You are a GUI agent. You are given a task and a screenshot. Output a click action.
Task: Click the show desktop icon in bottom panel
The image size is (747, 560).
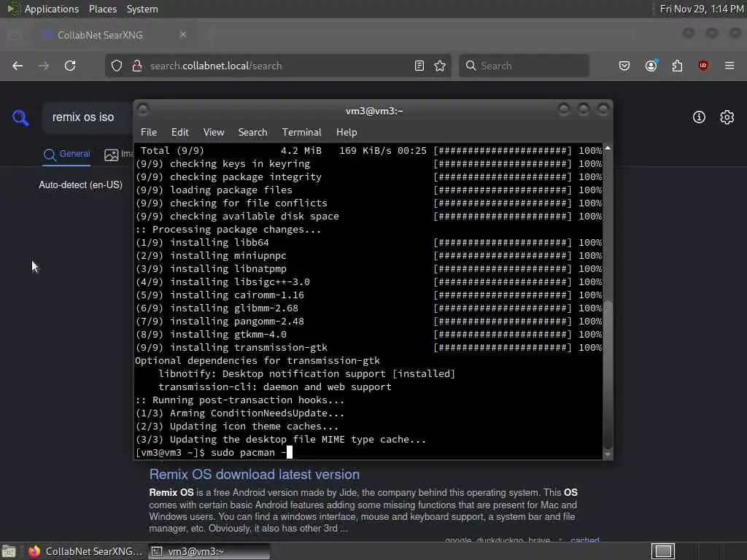[x=9, y=551]
